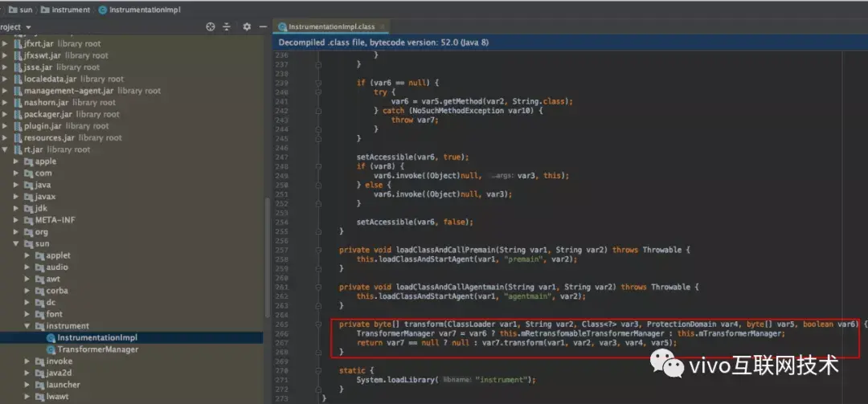
Task: Click the nashorn.jar archive icon
Action: pyautogui.click(x=17, y=102)
